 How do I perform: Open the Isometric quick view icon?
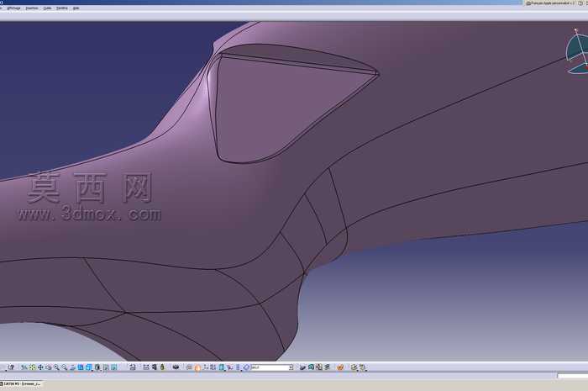click(x=89, y=367)
